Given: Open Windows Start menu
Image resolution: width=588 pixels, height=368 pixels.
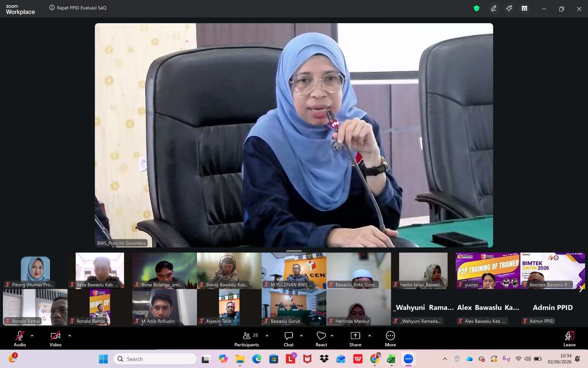Looking at the screenshot, I should [103, 359].
